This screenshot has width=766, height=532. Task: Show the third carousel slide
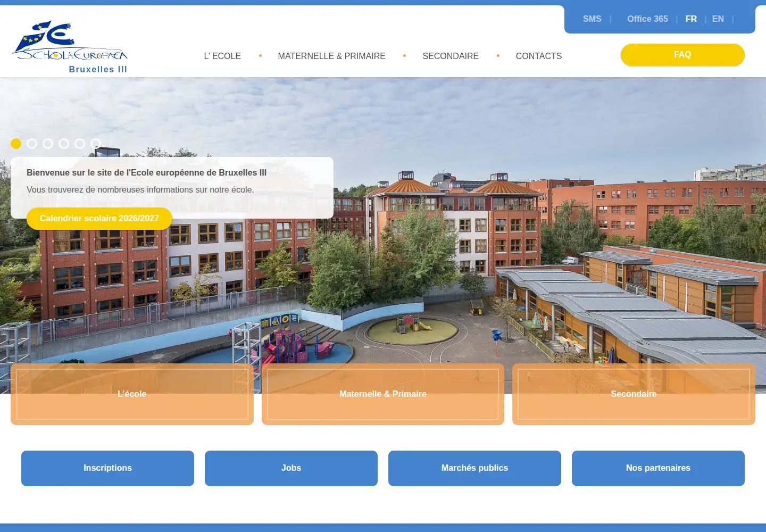[48, 144]
